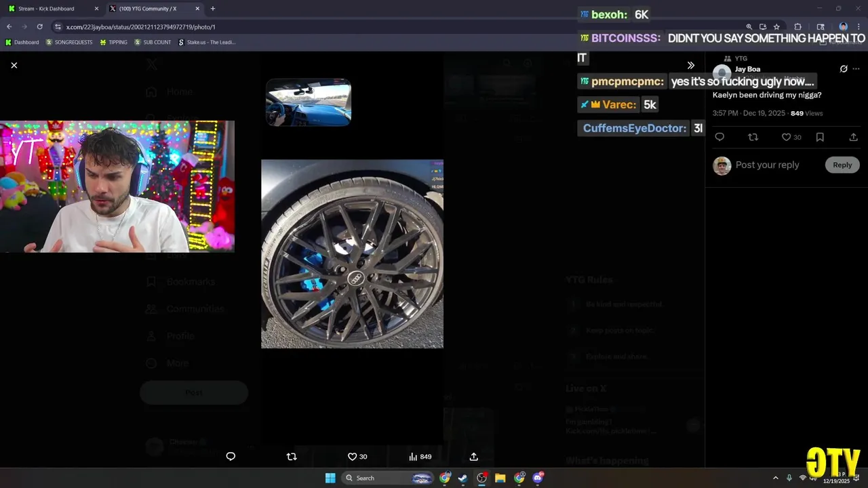The width and height of the screenshot is (868, 488).
Task: Close the YTG Community / X tab
Action: (197, 9)
